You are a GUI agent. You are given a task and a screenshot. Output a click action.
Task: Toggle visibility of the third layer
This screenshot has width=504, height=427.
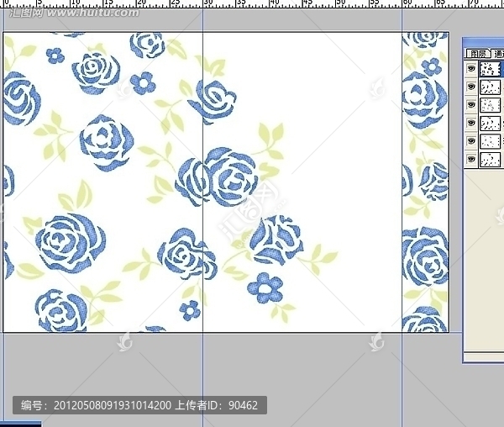click(471, 105)
